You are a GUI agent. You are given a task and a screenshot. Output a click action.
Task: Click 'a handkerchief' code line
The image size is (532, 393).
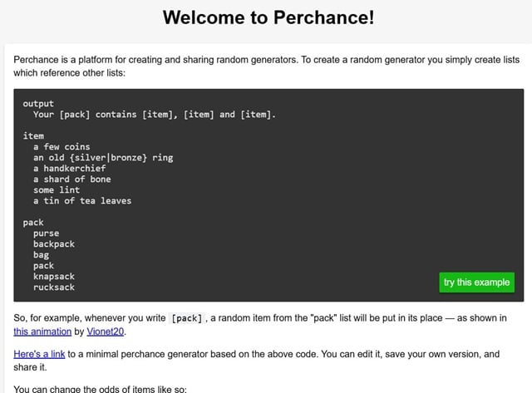(70, 169)
